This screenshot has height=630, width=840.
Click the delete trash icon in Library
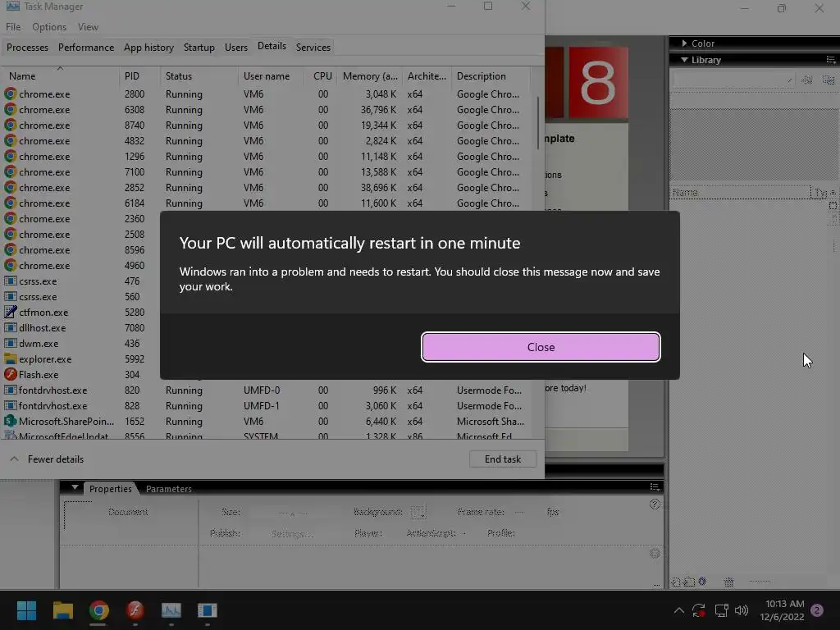coord(728,582)
